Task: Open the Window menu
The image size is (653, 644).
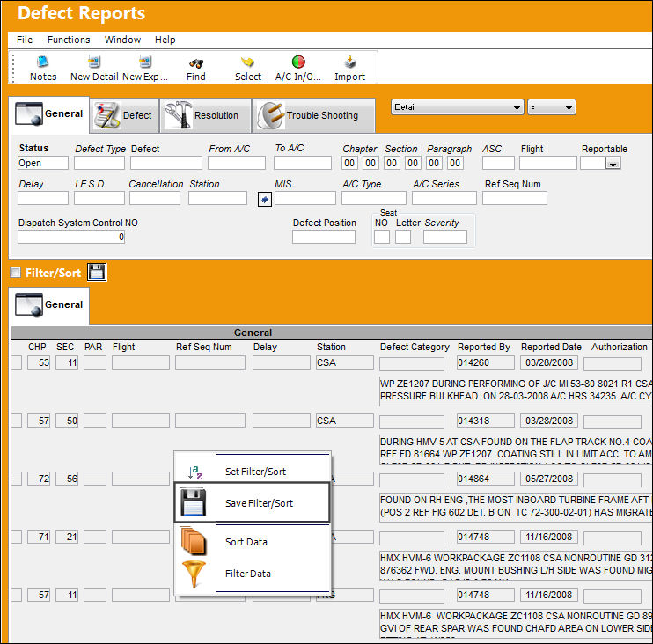Action: pyautogui.click(x=122, y=40)
